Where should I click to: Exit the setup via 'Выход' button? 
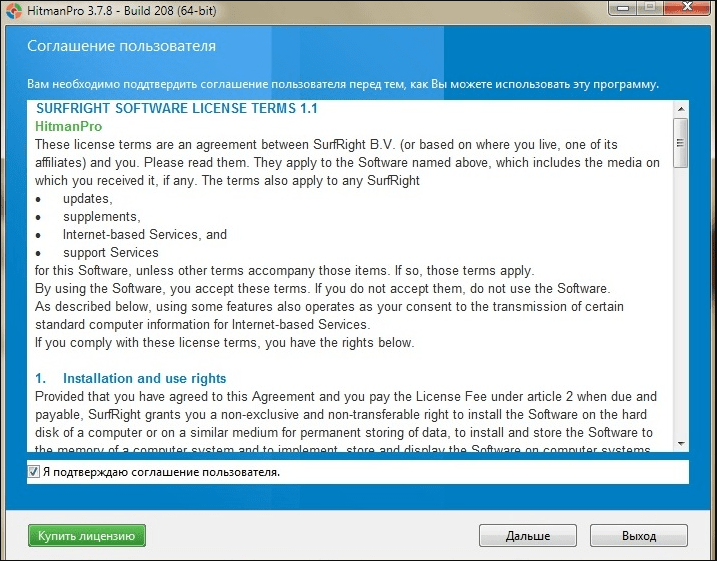(x=638, y=536)
